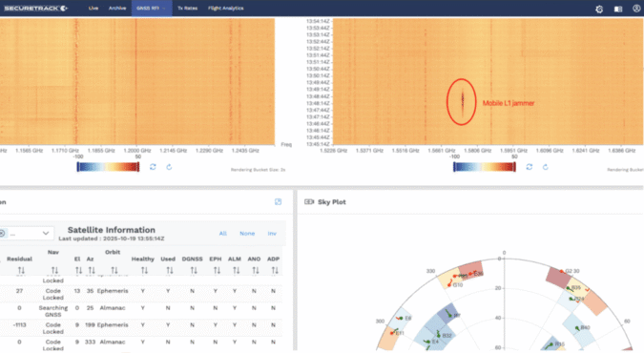
Task: Select the row with residual -1113
Action: [141, 328]
